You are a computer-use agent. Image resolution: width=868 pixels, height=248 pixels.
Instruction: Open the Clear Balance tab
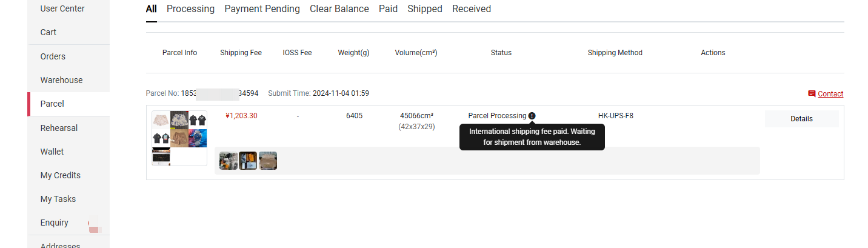pyautogui.click(x=339, y=9)
